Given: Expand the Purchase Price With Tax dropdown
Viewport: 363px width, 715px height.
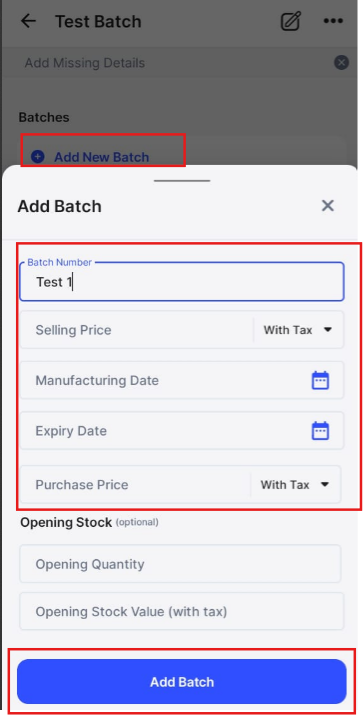Looking at the screenshot, I should [296, 484].
